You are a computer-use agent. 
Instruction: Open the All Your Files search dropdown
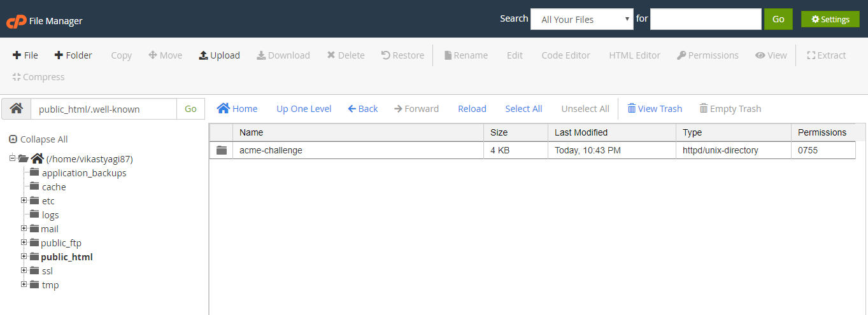[x=581, y=20]
